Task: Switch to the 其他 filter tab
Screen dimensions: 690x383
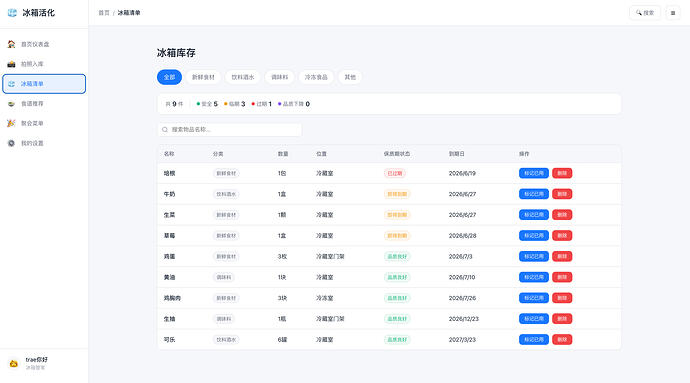Action: [x=350, y=77]
